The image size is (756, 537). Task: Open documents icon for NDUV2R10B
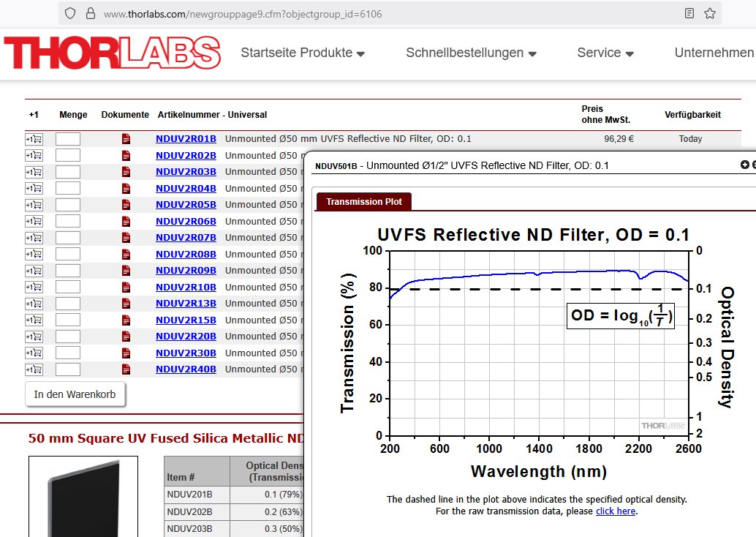click(x=126, y=287)
